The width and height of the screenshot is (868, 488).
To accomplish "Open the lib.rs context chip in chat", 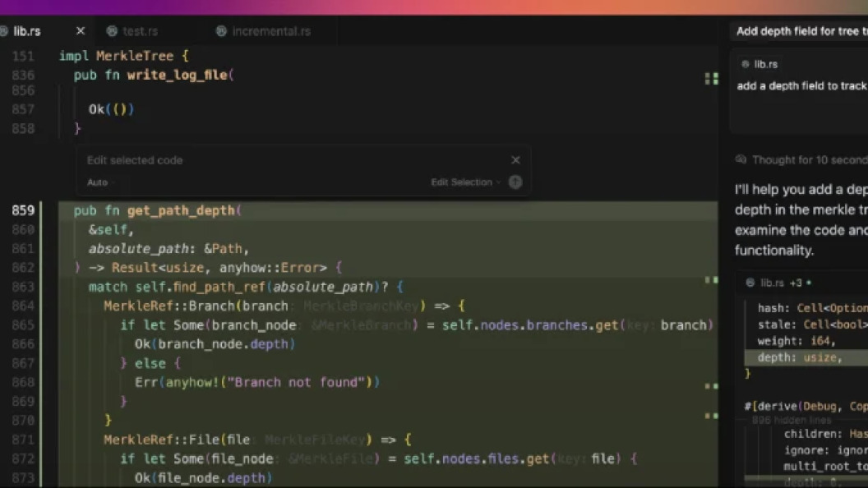I will [760, 64].
